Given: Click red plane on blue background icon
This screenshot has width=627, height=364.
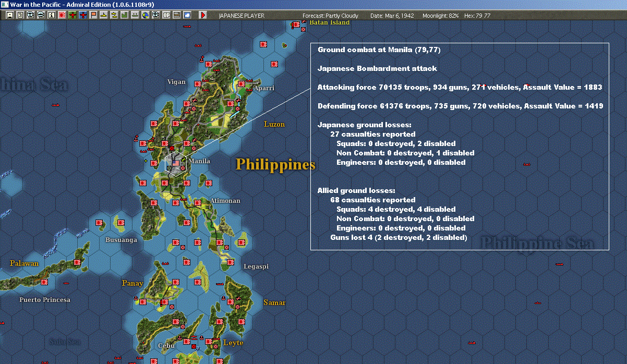Looking at the screenshot, I should click(x=83, y=15).
